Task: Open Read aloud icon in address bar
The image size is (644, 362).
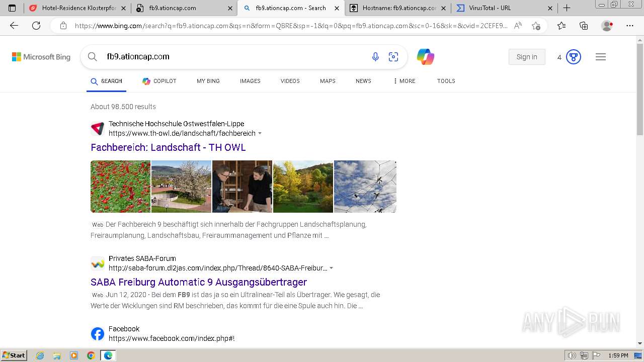Action: [x=518, y=26]
